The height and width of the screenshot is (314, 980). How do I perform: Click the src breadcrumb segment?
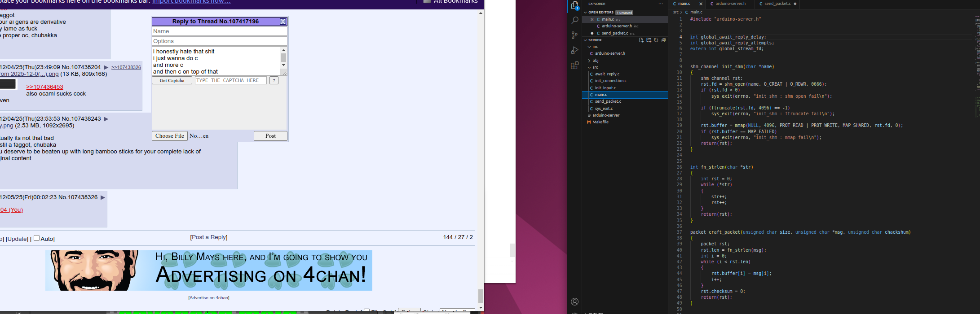point(675,12)
